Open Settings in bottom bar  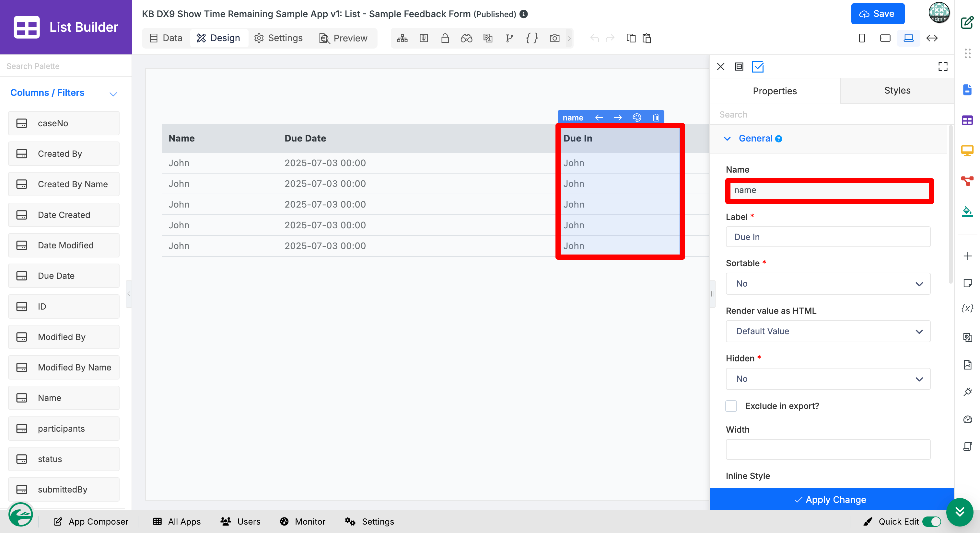tap(369, 522)
